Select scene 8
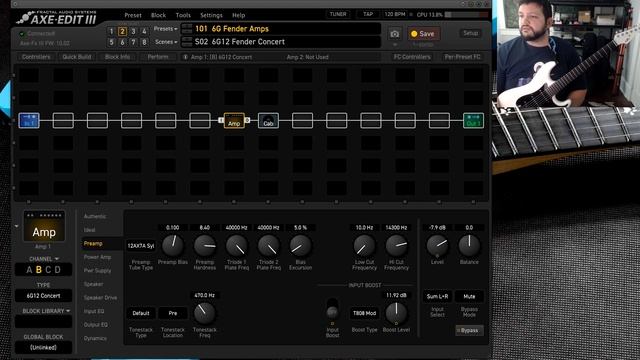The height and width of the screenshot is (360, 640). (144, 42)
